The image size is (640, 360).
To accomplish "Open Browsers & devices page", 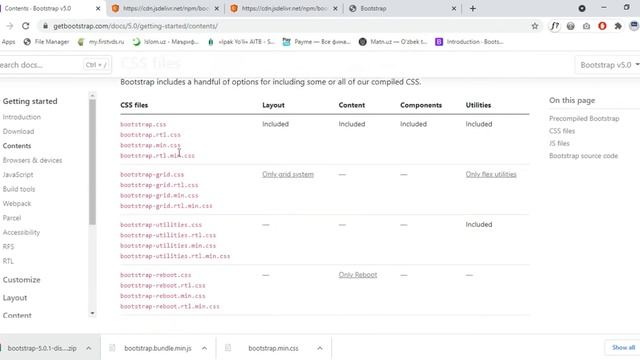I will point(32,160).
